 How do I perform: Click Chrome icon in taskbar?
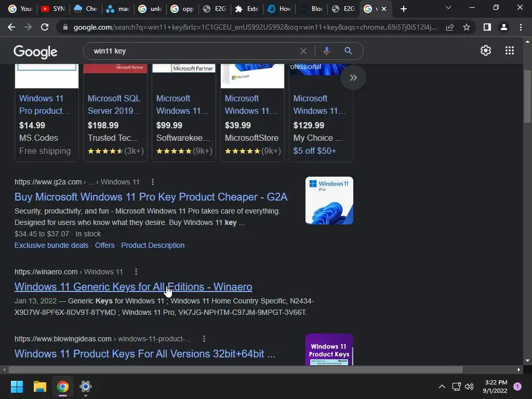pyautogui.click(x=62, y=387)
